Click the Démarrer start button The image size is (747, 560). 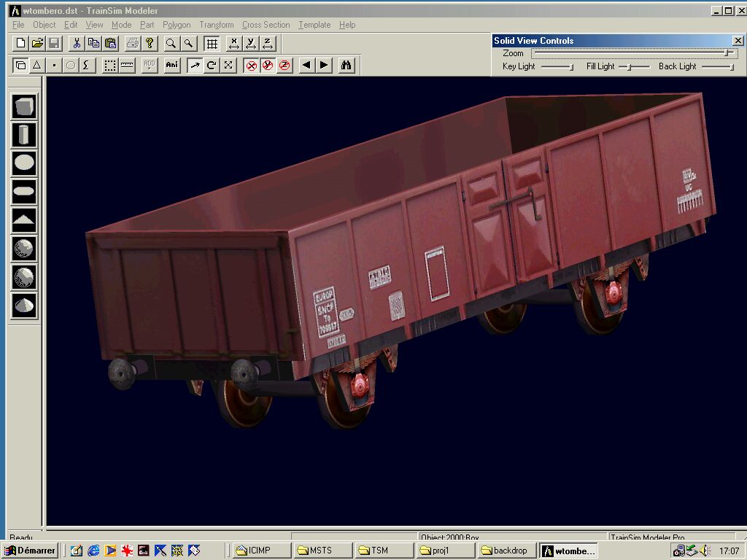pos(30,551)
